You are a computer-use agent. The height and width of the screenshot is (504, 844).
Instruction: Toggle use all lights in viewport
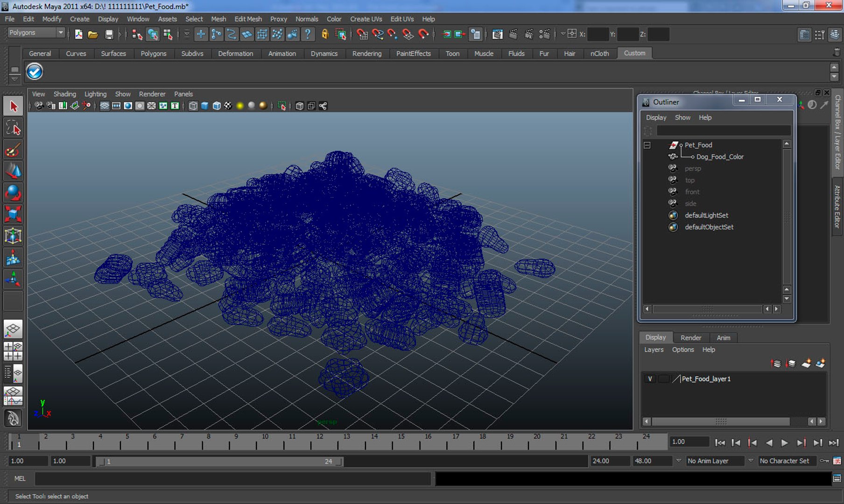coord(240,106)
